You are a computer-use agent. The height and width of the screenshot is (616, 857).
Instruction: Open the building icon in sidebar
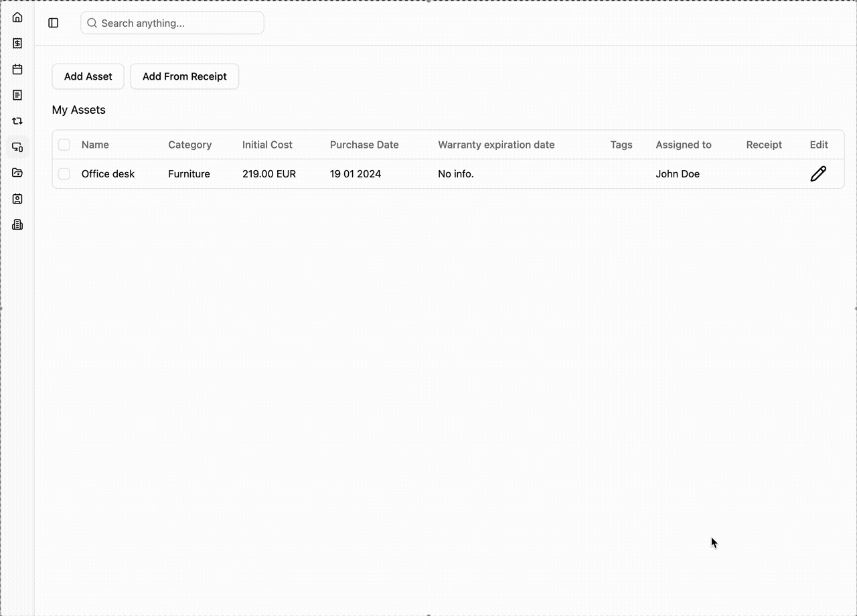[17, 225]
